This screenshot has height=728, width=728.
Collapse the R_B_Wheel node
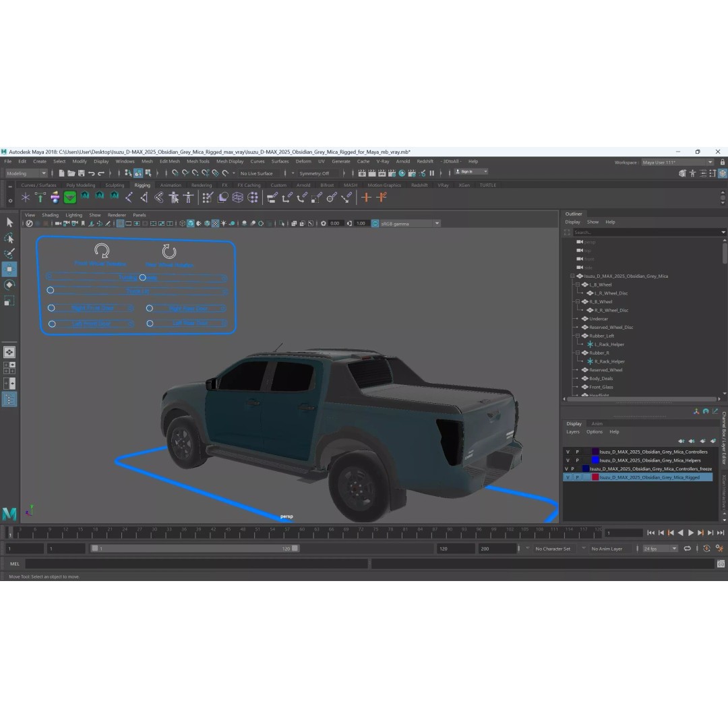point(578,301)
